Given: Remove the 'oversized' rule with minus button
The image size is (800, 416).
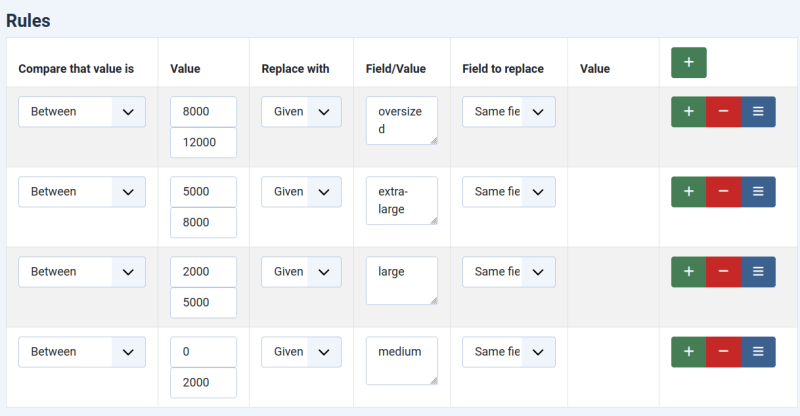Looking at the screenshot, I should tap(723, 112).
